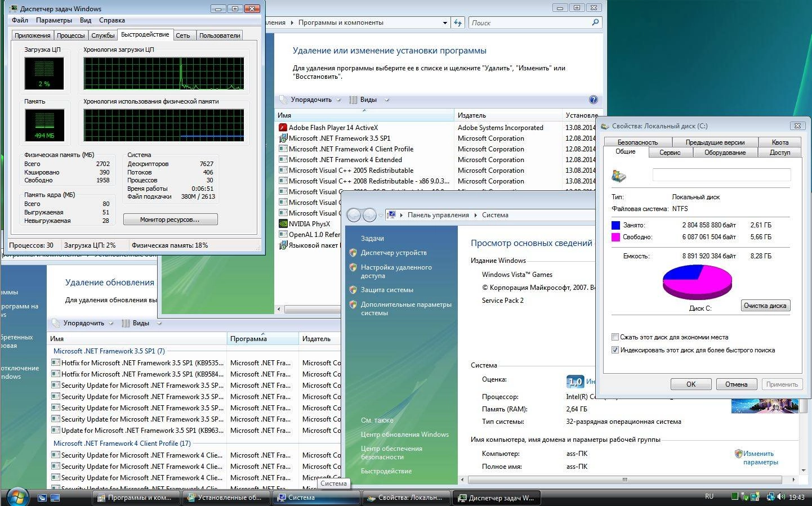This screenshot has width=812, height=506.
Task: Click the Forward arrow in the Система window
Action: tap(369, 215)
